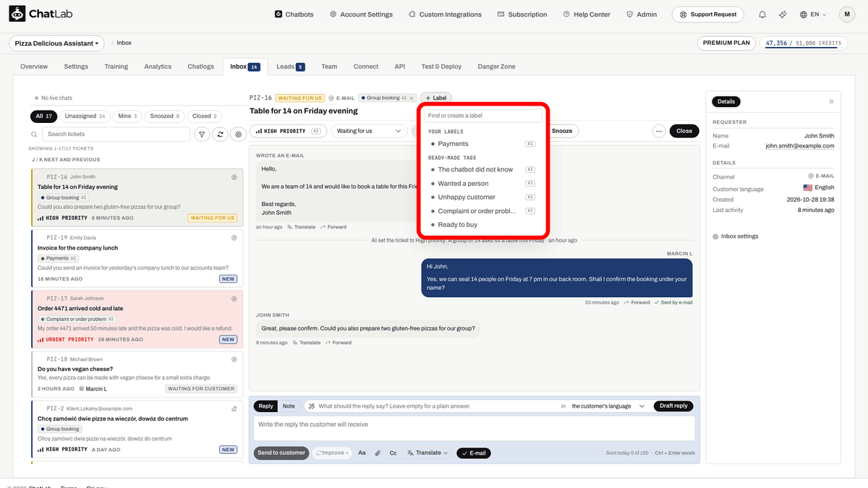Click the paperclip attachment icon
The height and width of the screenshot is (488, 868).
click(x=377, y=453)
